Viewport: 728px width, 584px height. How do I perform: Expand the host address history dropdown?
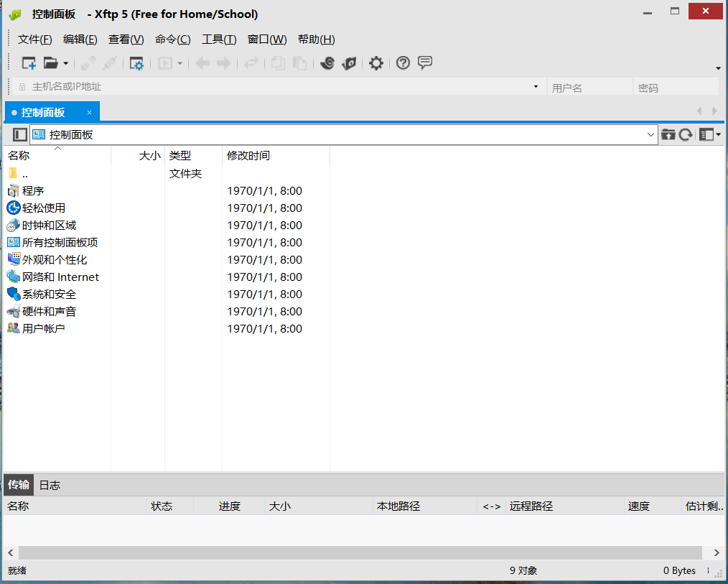pos(536,86)
